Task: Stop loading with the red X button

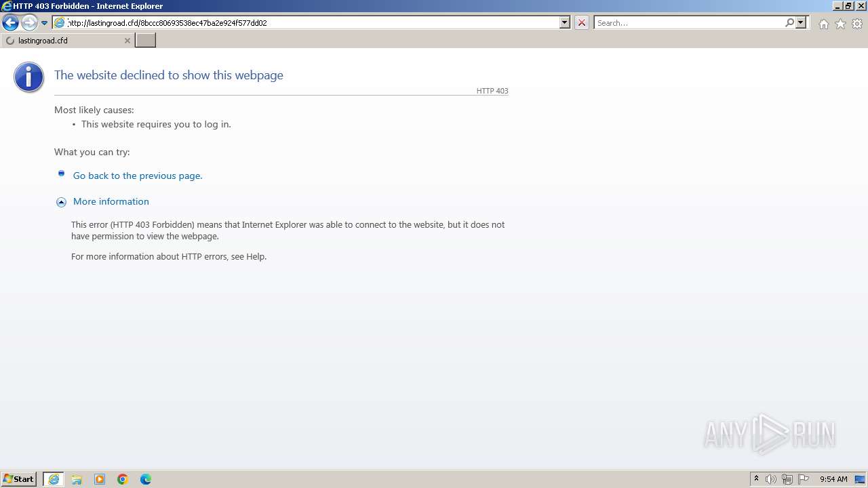Action: (581, 22)
